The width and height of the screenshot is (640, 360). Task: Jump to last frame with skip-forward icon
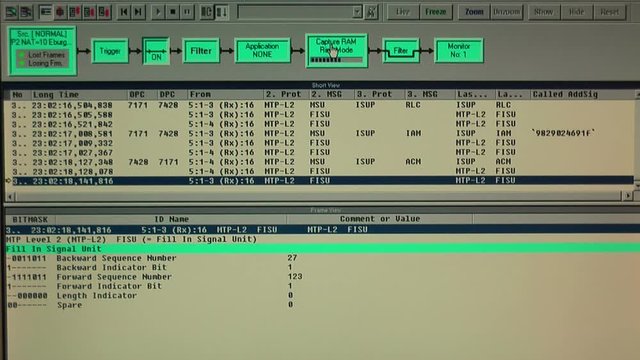138,12
